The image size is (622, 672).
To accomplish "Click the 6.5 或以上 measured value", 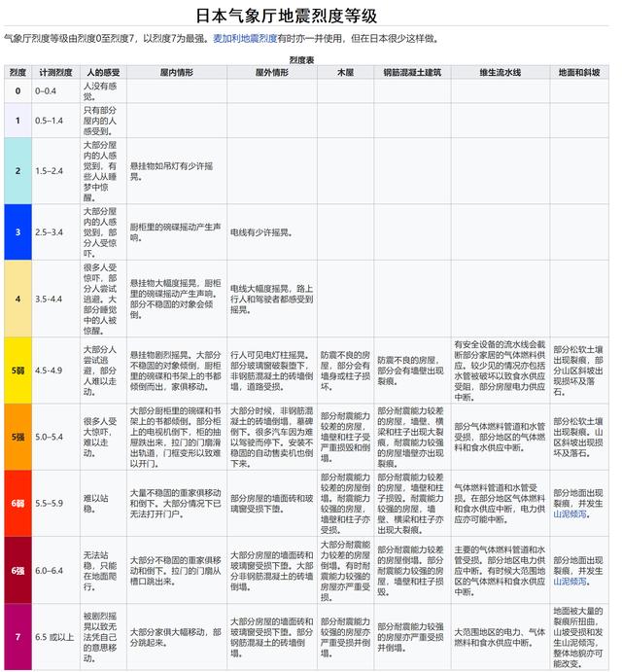I will pyautogui.click(x=55, y=637).
